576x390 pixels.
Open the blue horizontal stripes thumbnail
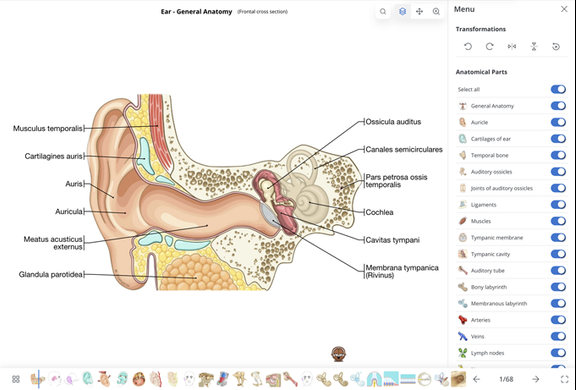(x=408, y=379)
